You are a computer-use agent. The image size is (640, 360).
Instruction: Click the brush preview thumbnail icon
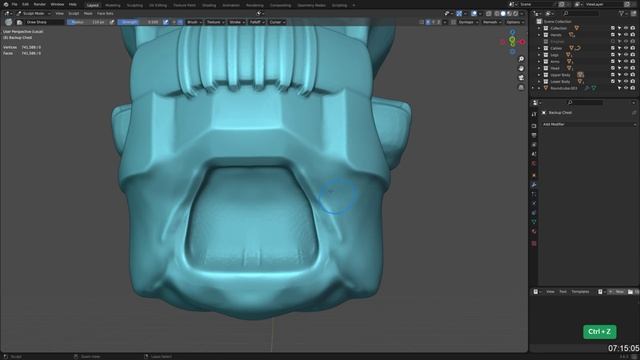(x=8, y=22)
